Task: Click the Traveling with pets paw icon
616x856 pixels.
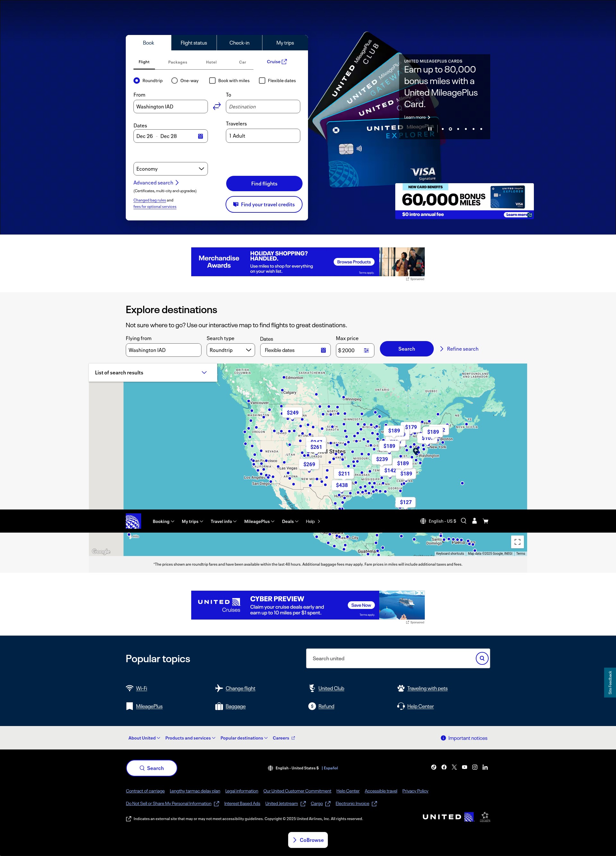Action: pyautogui.click(x=401, y=688)
